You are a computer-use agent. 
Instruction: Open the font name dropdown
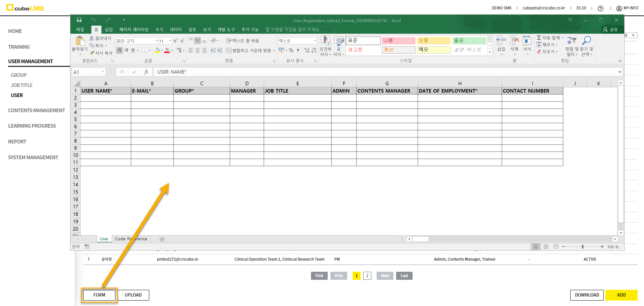coord(156,41)
